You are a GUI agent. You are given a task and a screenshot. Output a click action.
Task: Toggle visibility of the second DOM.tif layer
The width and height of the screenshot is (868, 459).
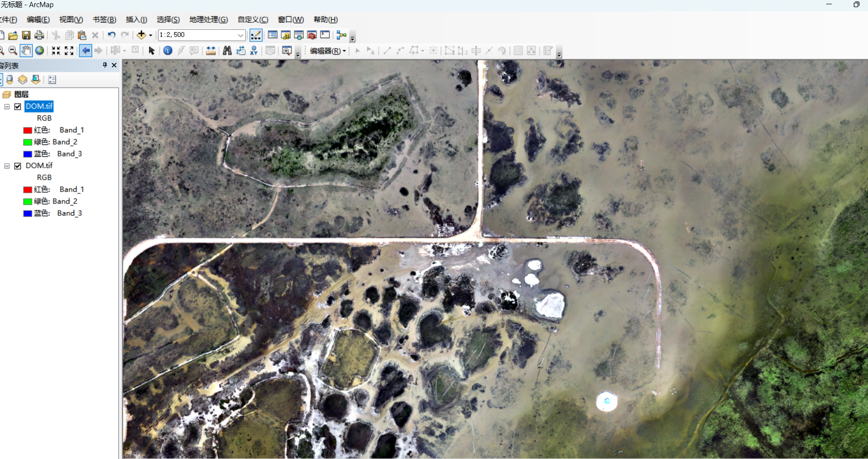coord(18,166)
